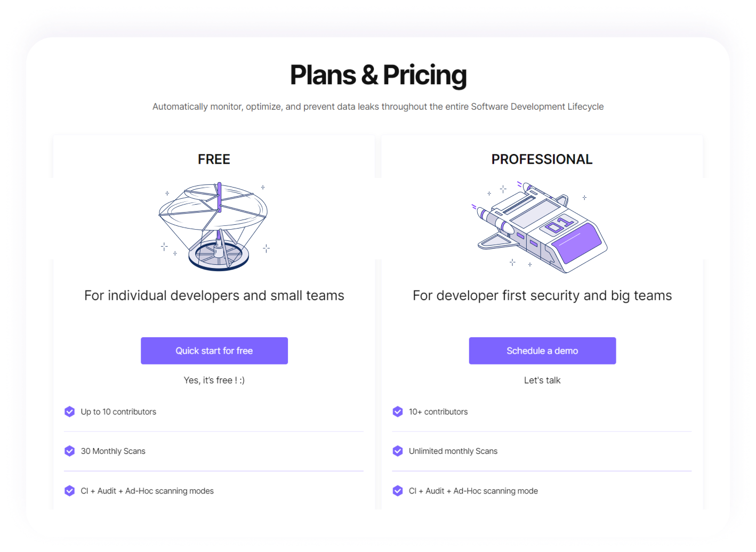The height and width of the screenshot is (552, 756).
Task: Click checkmark icon beside Free CI + Audit scanning modes
Action: [x=70, y=491]
